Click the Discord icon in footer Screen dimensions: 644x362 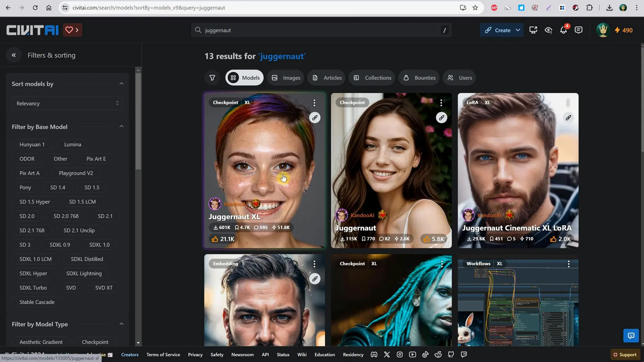pyautogui.click(x=374, y=354)
